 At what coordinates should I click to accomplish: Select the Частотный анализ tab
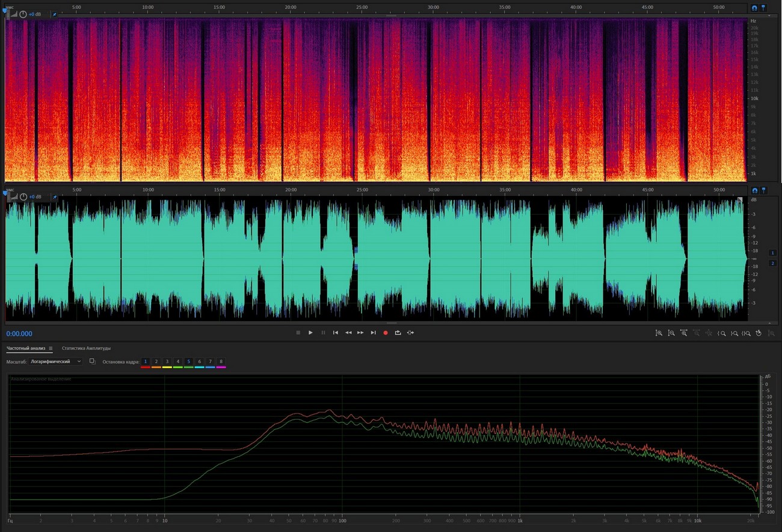coord(26,348)
